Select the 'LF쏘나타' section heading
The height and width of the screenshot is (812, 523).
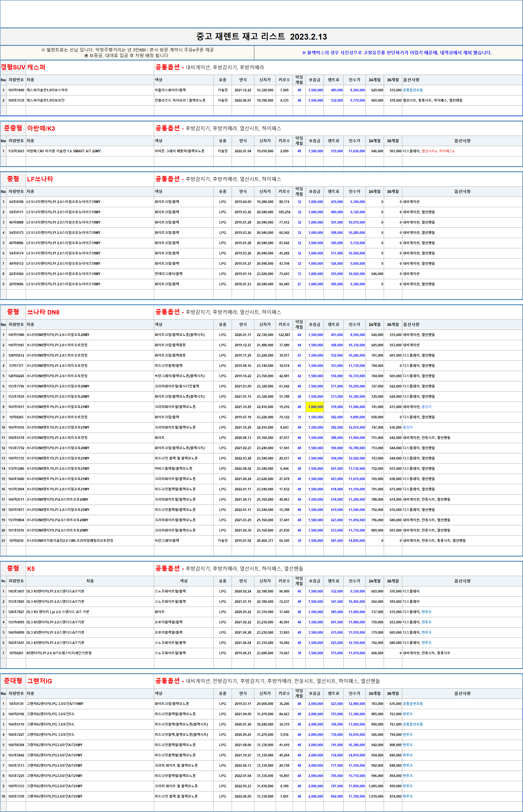coord(40,179)
